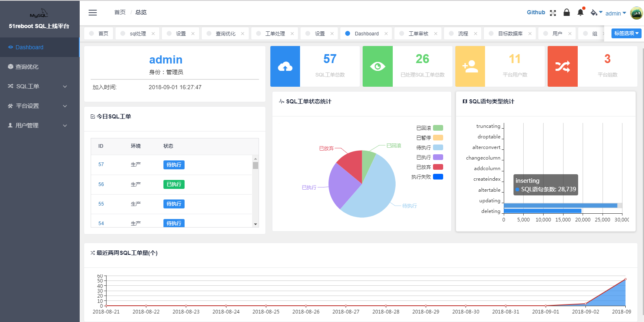This screenshot has width=644, height=322.
Task: Expand the 平台设置 sidebar menu
Action: pos(39,106)
